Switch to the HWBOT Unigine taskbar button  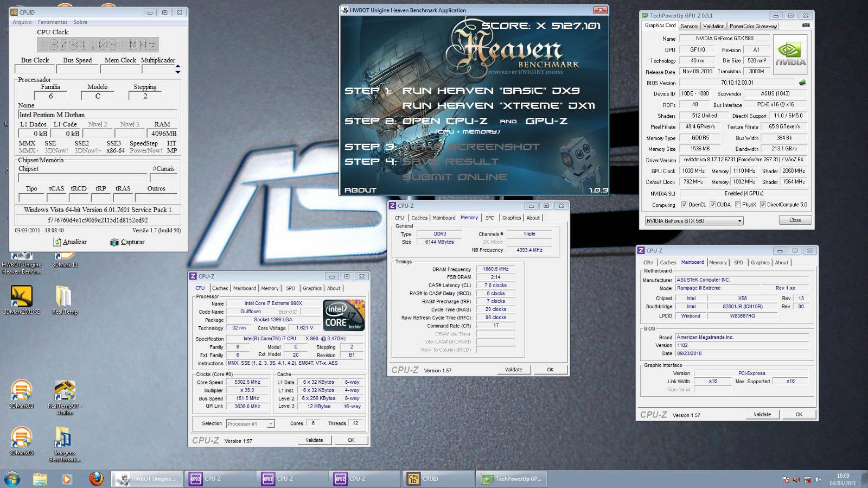(x=147, y=479)
